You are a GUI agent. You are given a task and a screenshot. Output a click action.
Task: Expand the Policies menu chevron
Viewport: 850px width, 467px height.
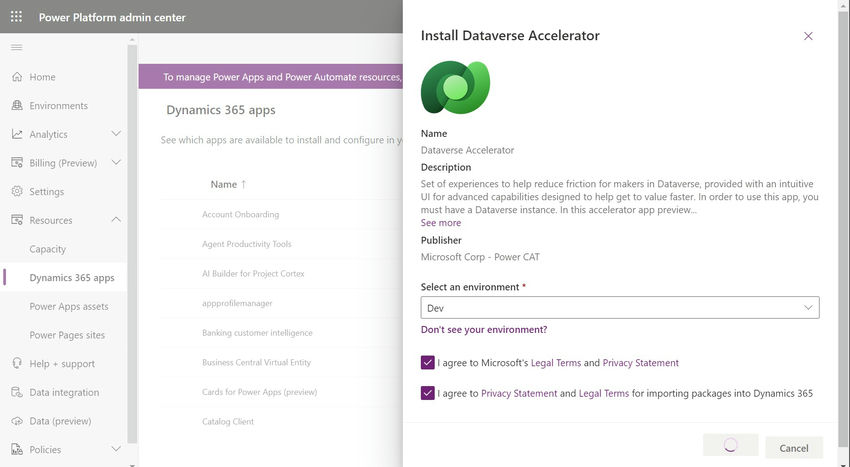click(116, 449)
